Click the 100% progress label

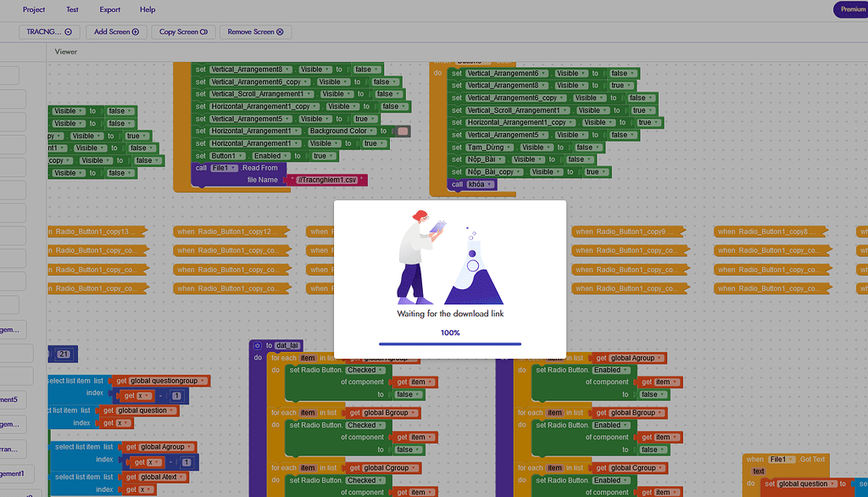tap(450, 333)
